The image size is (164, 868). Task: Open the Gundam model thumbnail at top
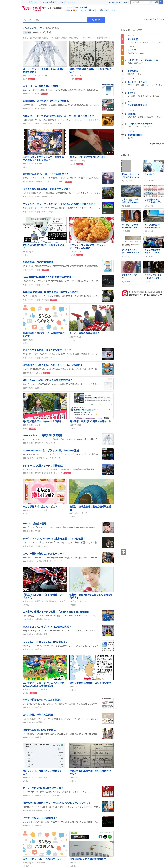45,54
